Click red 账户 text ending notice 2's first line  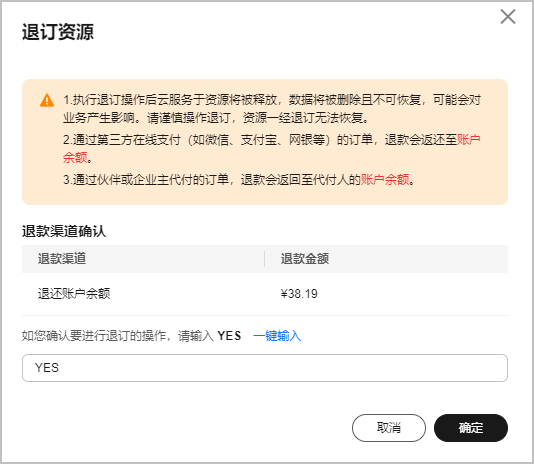pos(468,139)
